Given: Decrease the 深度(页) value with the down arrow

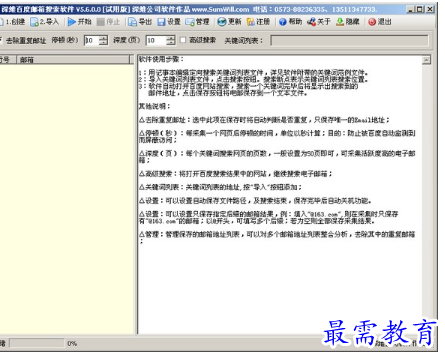Looking at the screenshot, I should coord(171,43).
